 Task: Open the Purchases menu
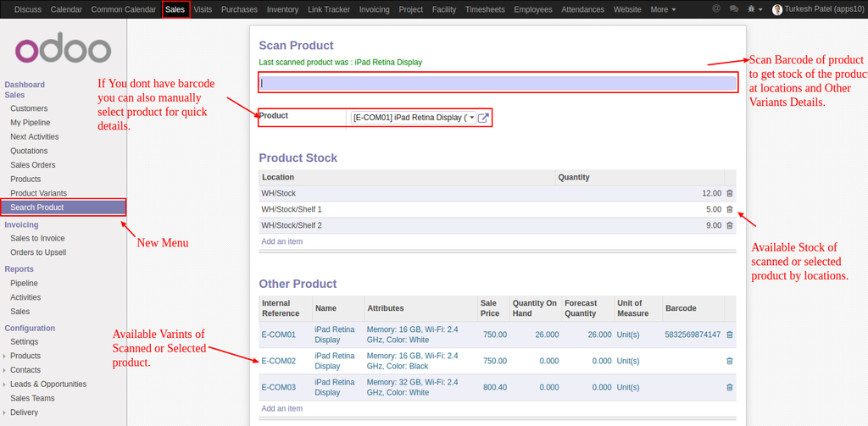(x=239, y=9)
